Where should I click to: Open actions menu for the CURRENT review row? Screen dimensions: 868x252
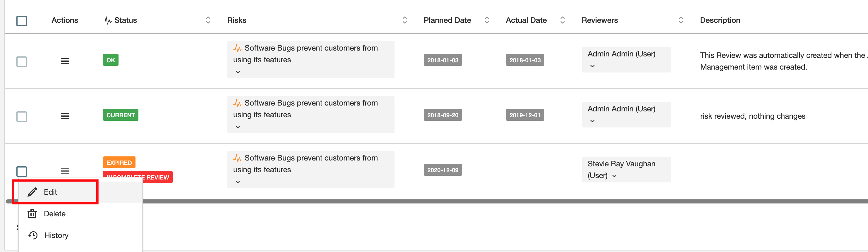tap(65, 116)
